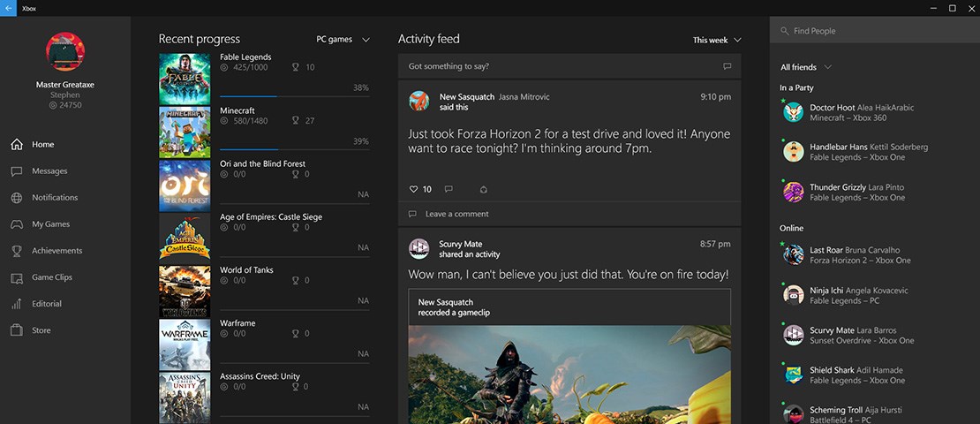The height and width of the screenshot is (424, 980).
Task: Click the 8:57 pm timestamp
Action: click(716, 244)
